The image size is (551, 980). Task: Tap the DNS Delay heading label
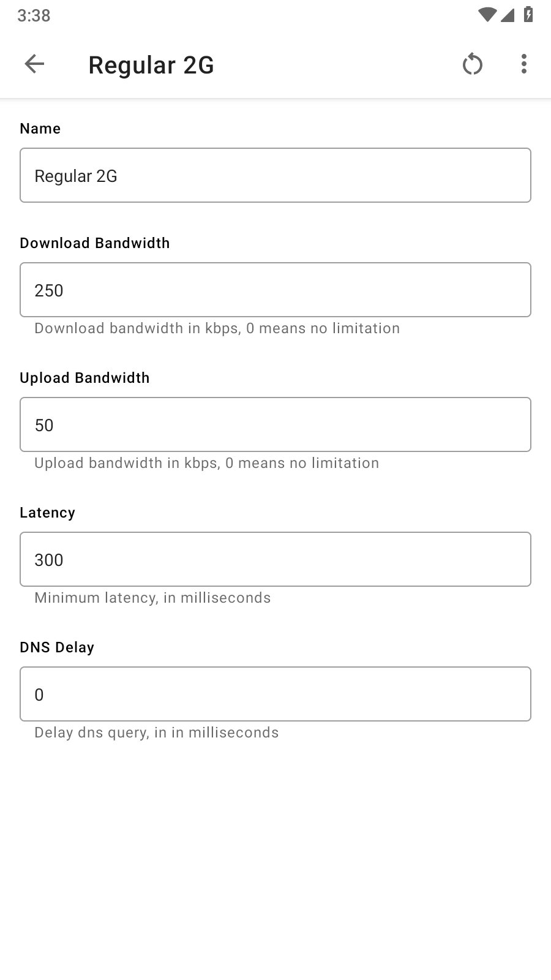click(x=57, y=647)
